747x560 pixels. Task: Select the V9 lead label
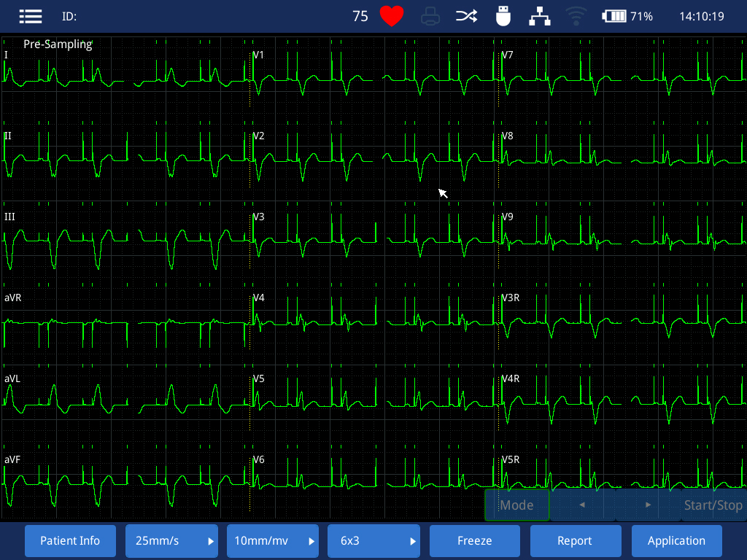tap(508, 217)
